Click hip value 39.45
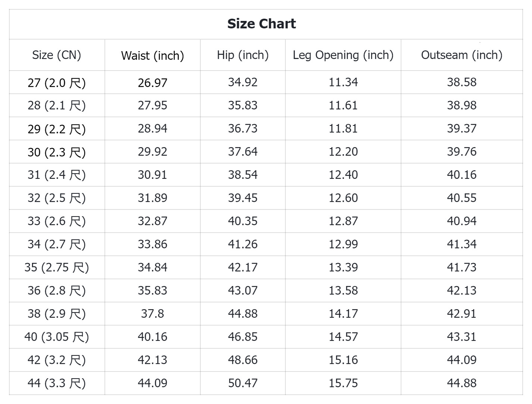This screenshot has height=404, width=532. (x=243, y=198)
